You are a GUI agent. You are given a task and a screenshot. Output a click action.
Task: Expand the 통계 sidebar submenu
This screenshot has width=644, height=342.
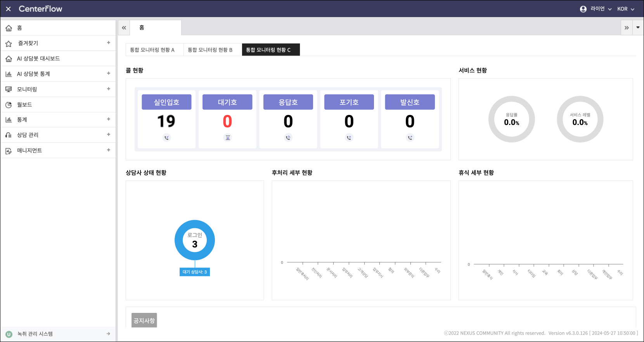tap(109, 119)
